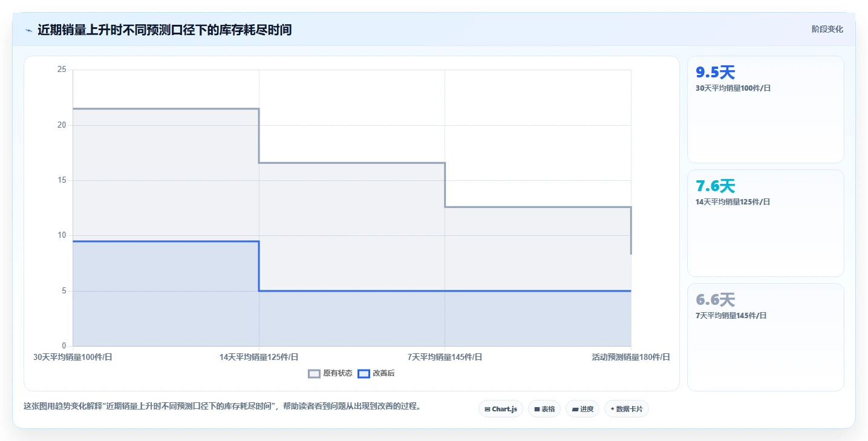Select the 数据卡片 tag chip

coord(627,409)
